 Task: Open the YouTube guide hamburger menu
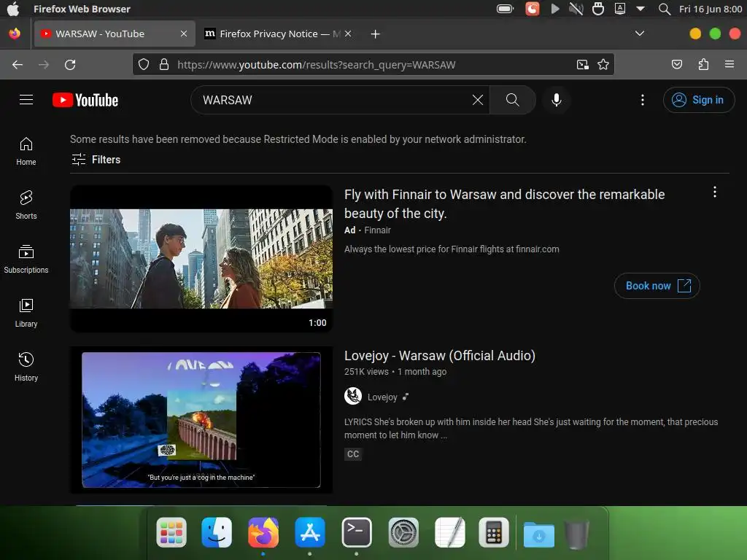[26, 99]
